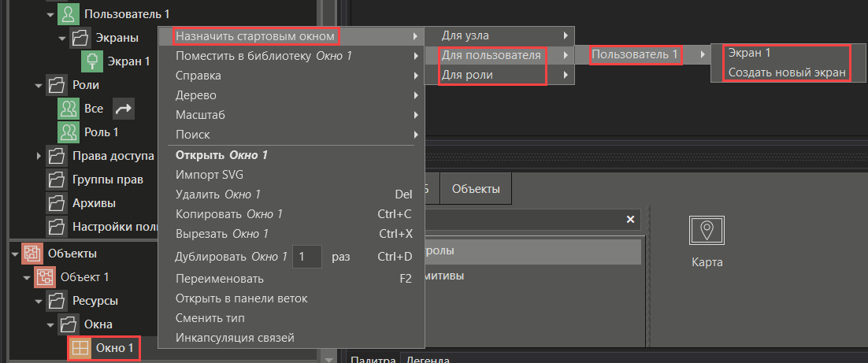Select Импорт SVG from context menu
Image resolution: width=868 pixels, height=363 pixels.
[x=208, y=174]
